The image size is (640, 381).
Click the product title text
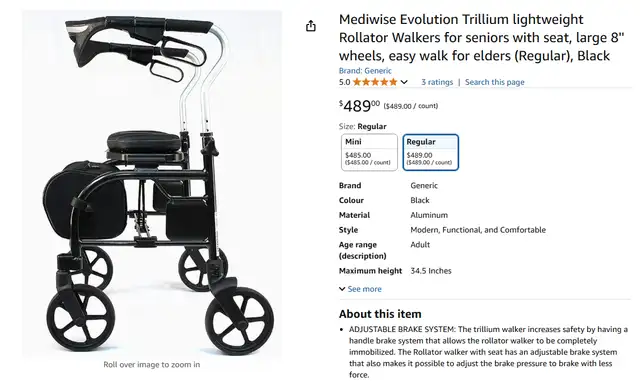coord(481,38)
